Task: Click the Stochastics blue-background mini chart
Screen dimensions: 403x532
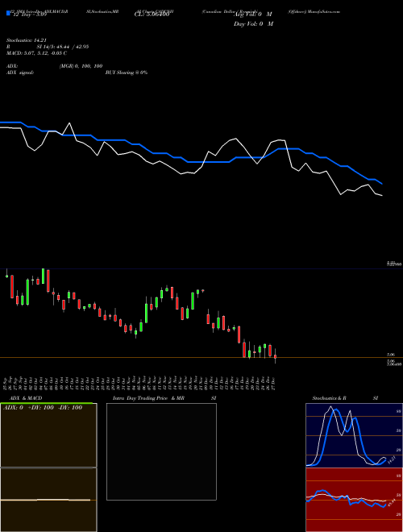Action: (354, 435)
